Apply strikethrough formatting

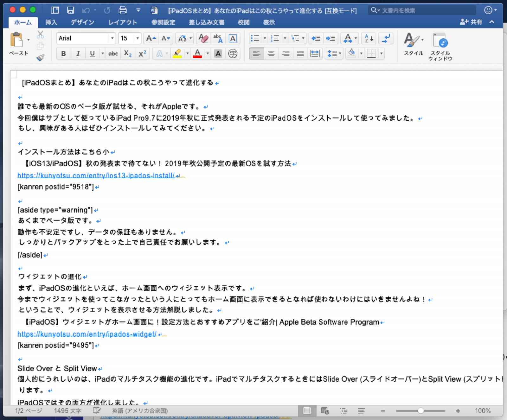pyautogui.click(x=113, y=54)
